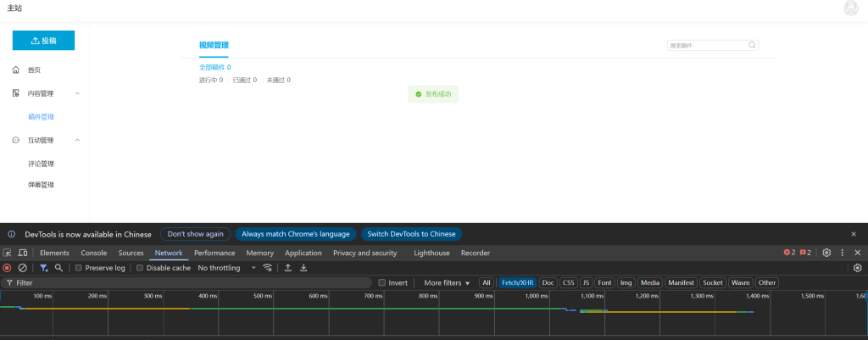Click the import HAR file upload icon

288,268
